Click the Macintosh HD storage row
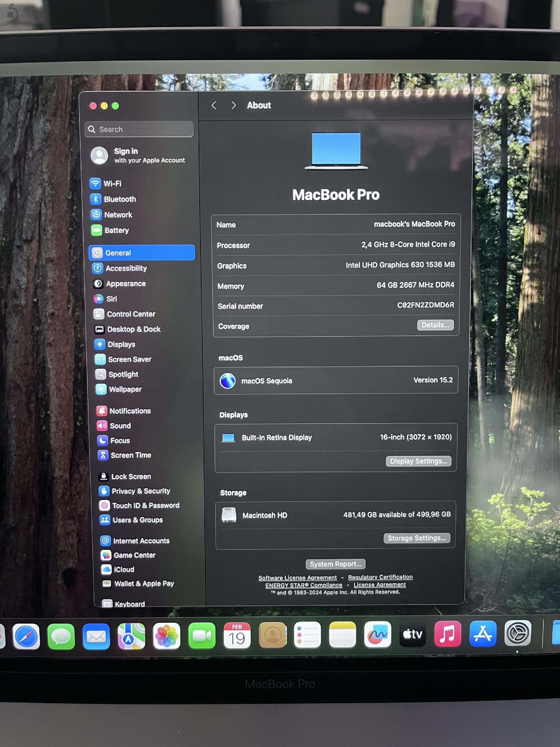The width and height of the screenshot is (560, 747). pos(336,515)
